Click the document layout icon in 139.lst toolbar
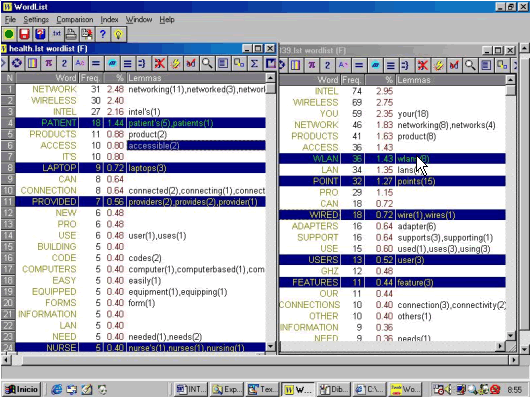The width and height of the screenshot is (530, 397). (x=486, y=65)
